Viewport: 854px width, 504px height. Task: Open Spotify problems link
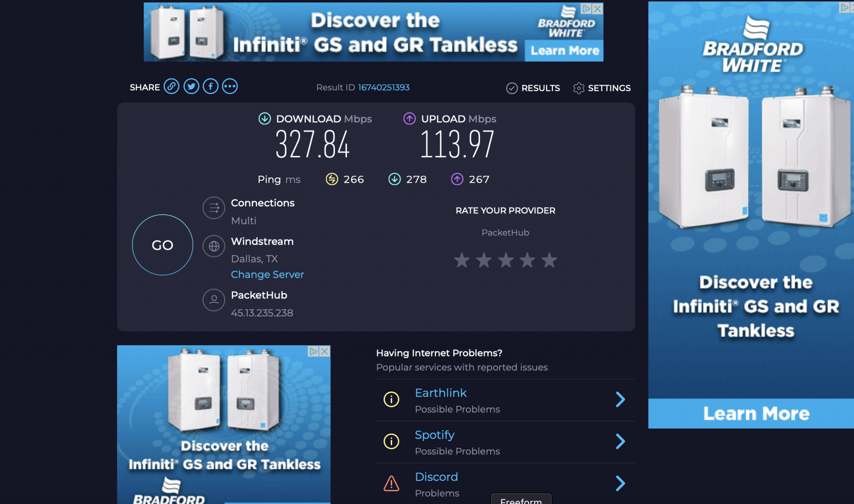(435, 435)
